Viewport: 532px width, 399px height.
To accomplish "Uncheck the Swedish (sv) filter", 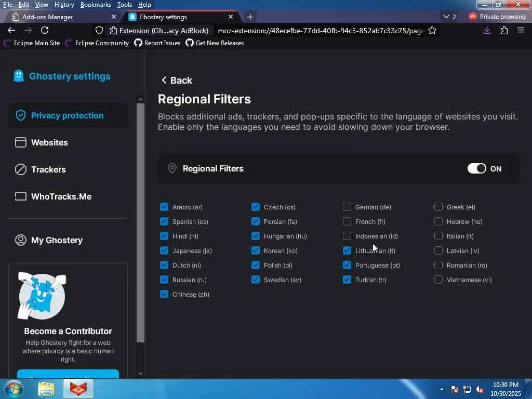I will tap(256, 280).
